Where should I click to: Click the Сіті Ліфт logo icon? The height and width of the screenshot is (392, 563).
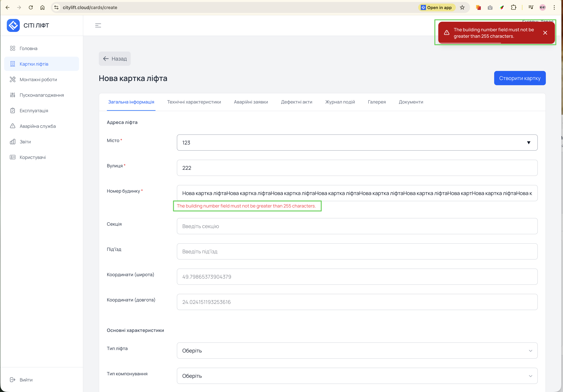tap(13, 25)
